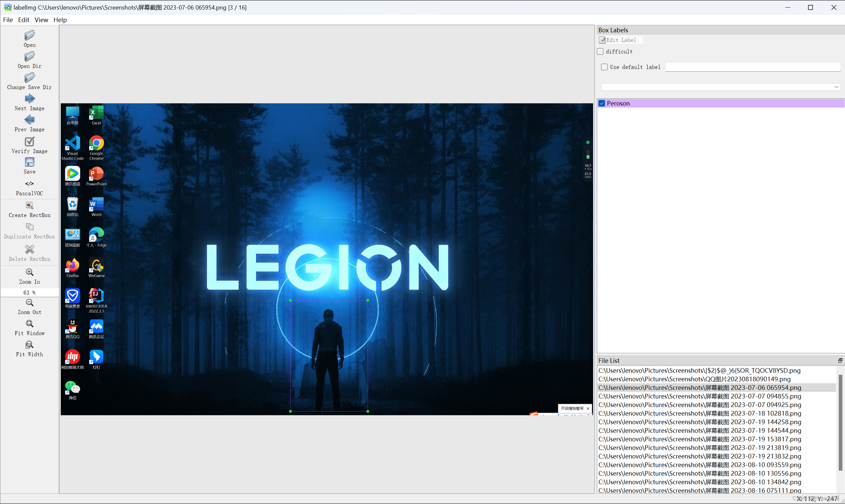
Task: Select file 屏幕截图 2023-07-19 144258.png
Action: point(716,422)
